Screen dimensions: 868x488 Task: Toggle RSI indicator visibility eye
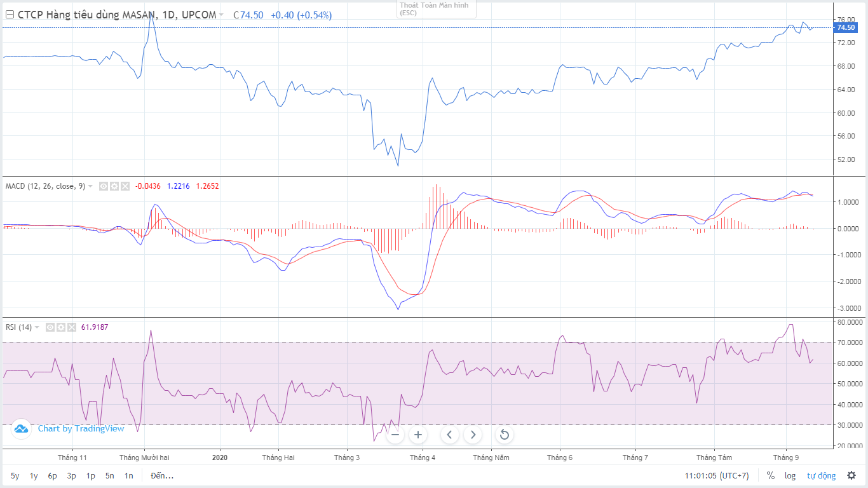50,327
